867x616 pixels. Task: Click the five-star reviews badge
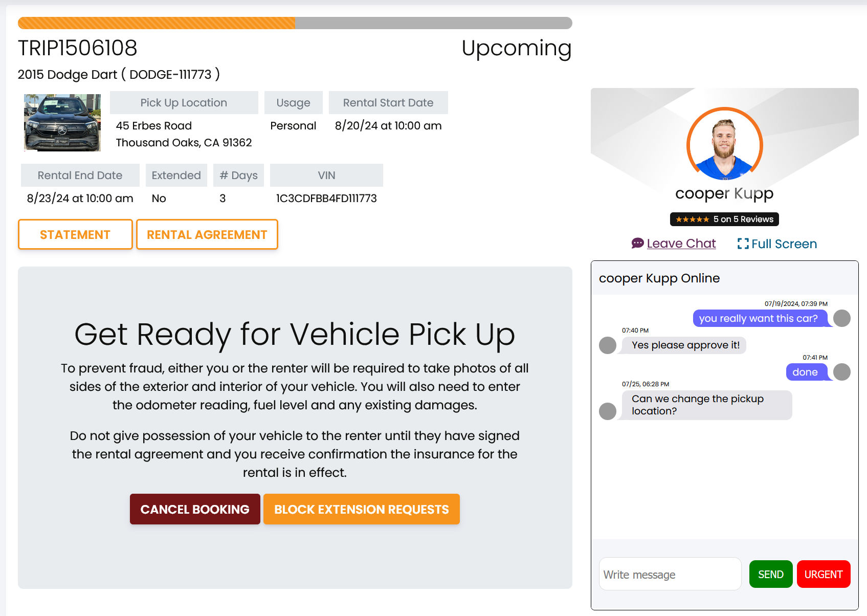point(724,219)
